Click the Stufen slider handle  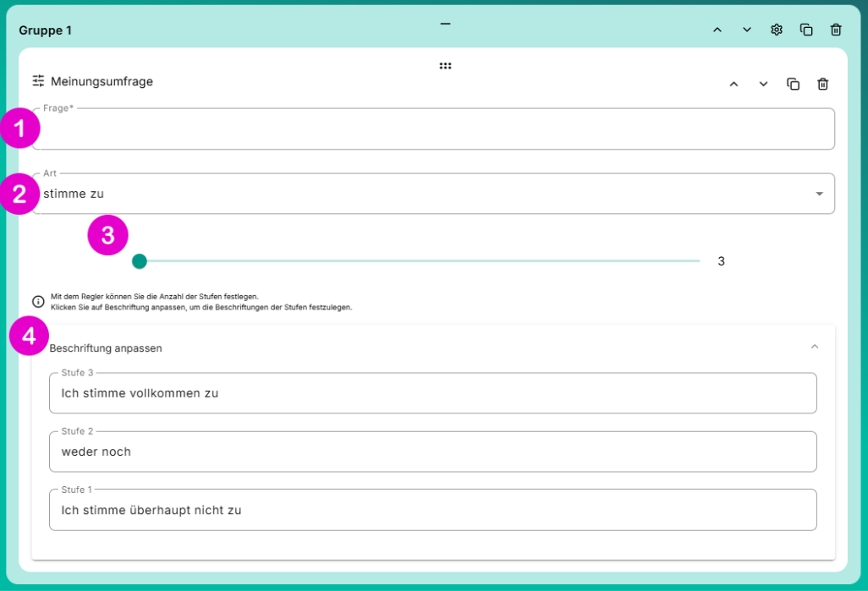tap(140, 261)
